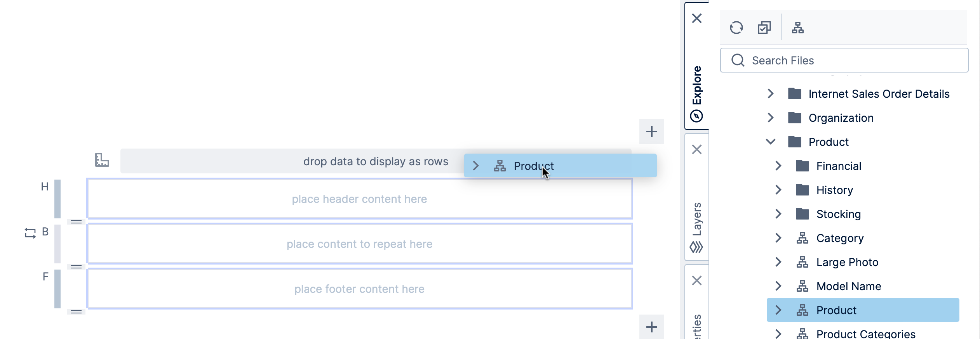Collapse the Product folder
Image resolution: width=980 pixels, height=339 pixels.
[x=771, y=142]
